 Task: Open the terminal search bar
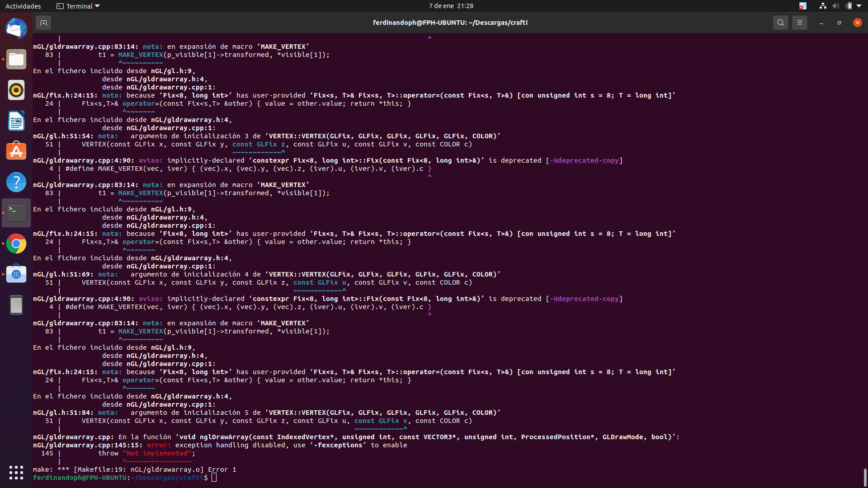[x=780, y=22]
